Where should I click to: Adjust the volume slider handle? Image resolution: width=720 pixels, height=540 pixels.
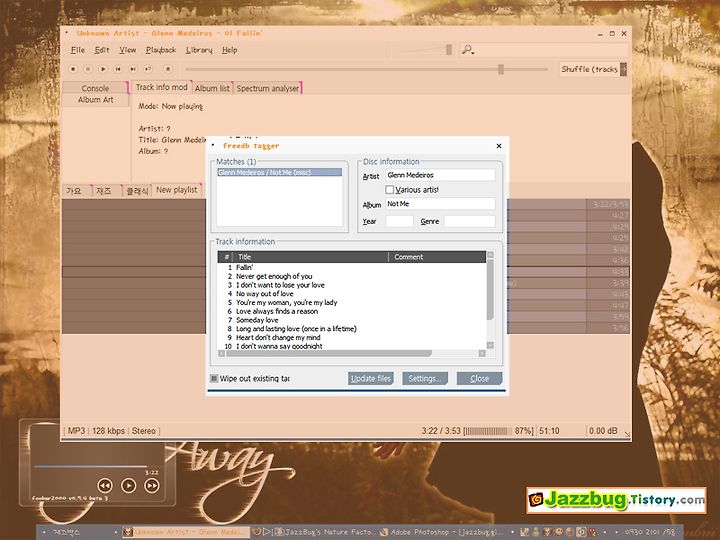tap(449, 50)
